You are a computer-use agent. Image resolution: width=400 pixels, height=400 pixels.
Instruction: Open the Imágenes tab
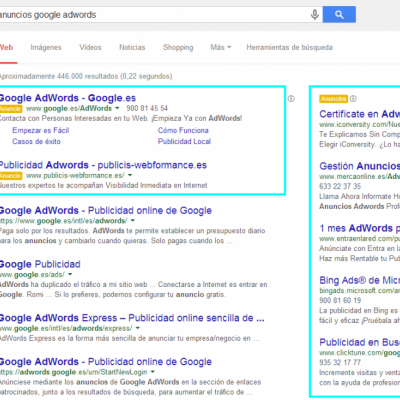[46, 47]
